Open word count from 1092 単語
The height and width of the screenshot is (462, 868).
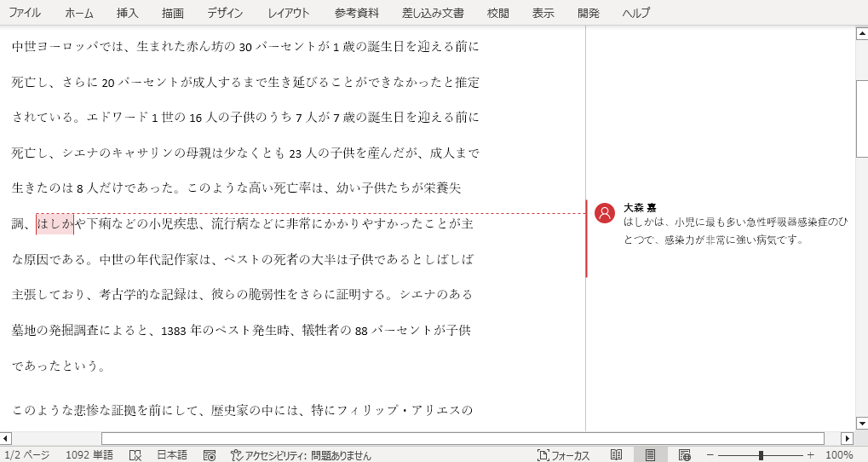pyautogui.click(x=89, y=455)
